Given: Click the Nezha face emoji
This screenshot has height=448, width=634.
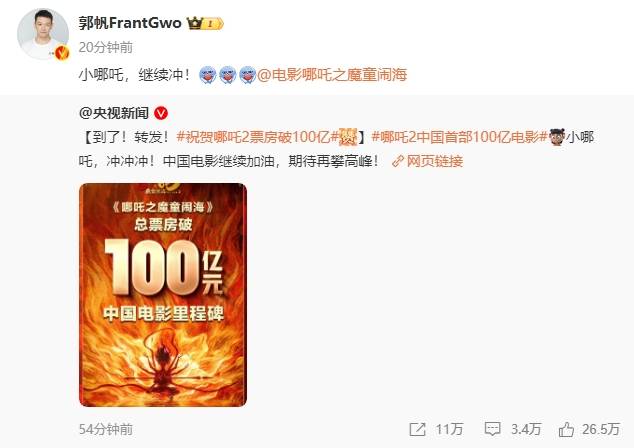Looking at the screenshot, I should [x=556, y=137].
